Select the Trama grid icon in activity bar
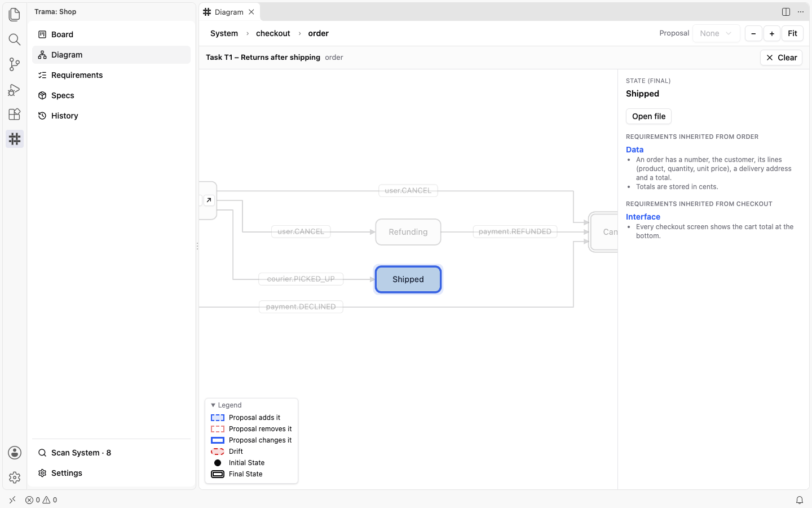 (x=15, y=139)
